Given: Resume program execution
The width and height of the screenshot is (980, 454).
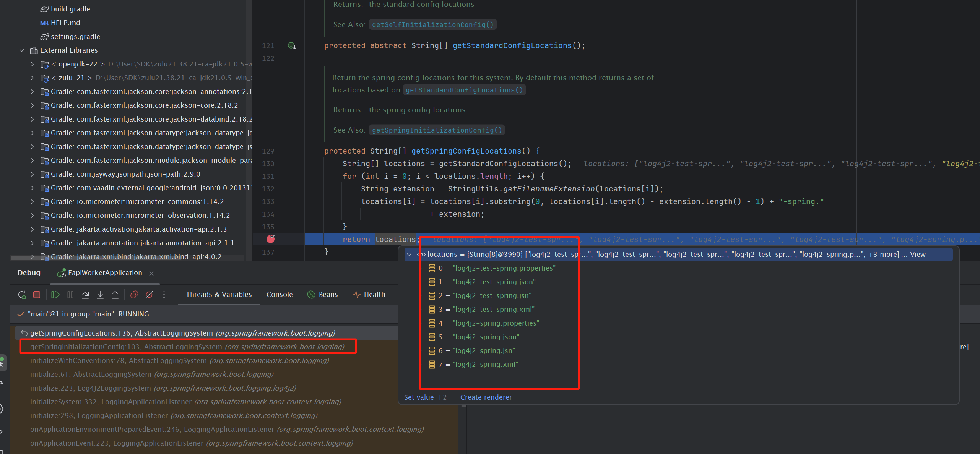Looking at the screenshot, I should 55,295.
